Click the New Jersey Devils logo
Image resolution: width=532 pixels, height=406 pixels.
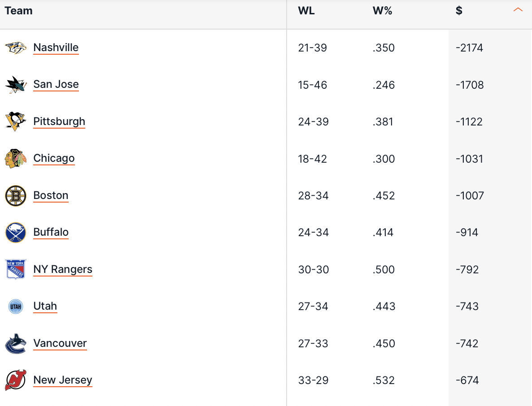16,380
